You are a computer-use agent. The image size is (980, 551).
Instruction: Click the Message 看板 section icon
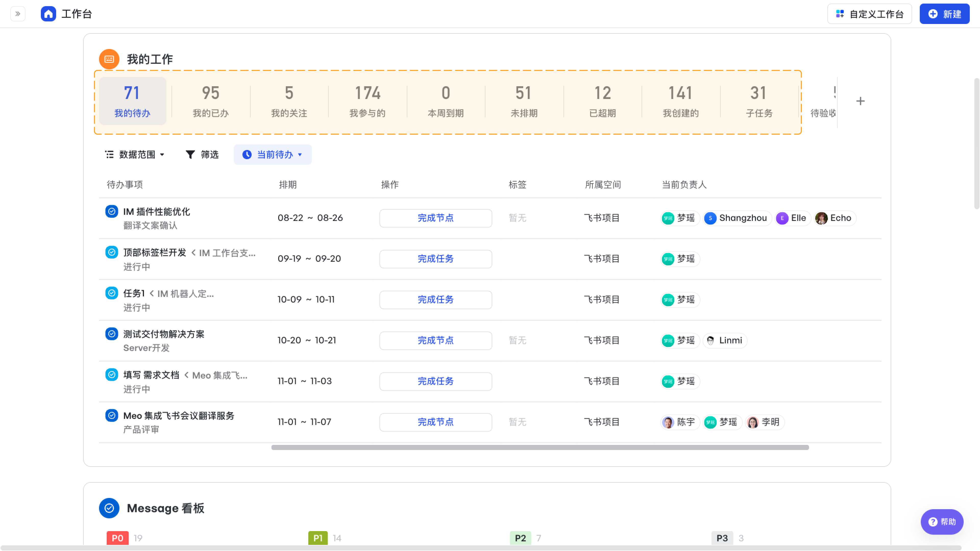(109, 508)
